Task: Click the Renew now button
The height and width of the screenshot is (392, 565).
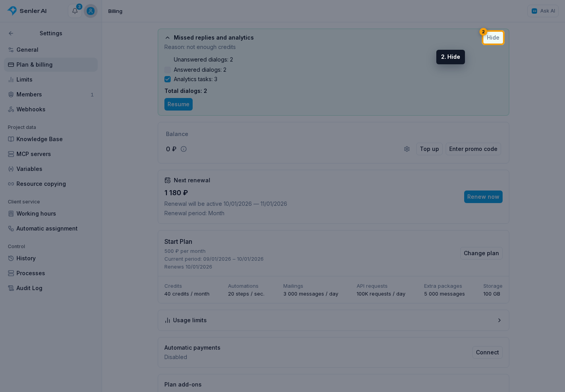Action: 483,197
